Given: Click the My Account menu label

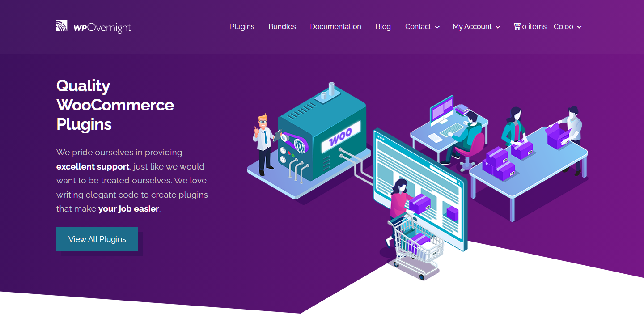Looking at the screenshot, I should click(x=472, y=27).
